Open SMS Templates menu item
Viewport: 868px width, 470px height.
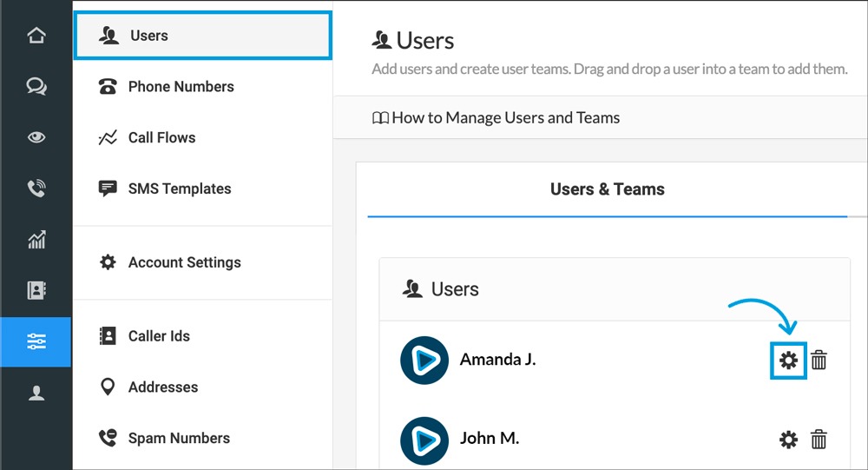tap(179, 189)
